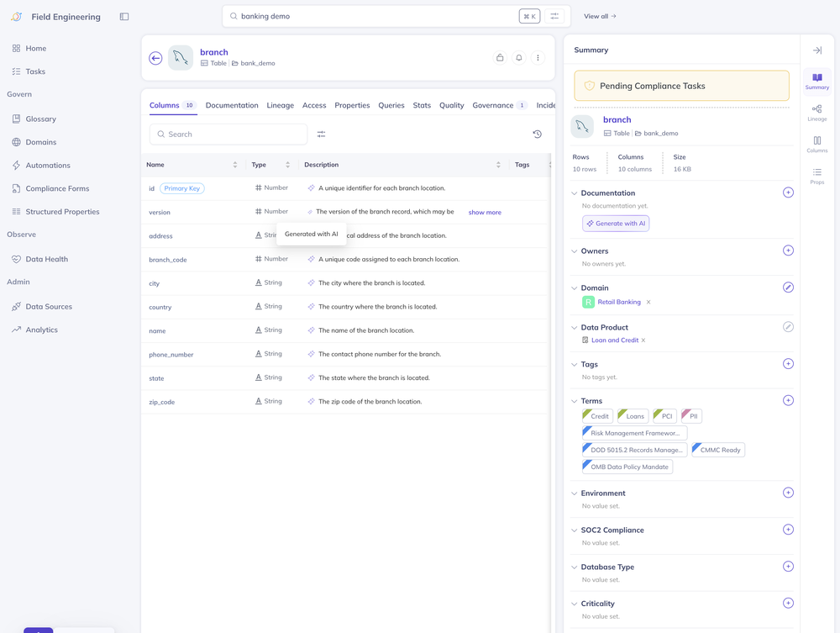Collapse the Owners section

click(575, 251)
